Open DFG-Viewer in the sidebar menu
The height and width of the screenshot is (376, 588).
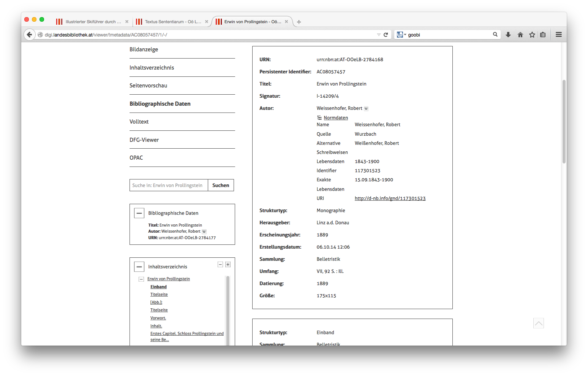click(x=144, y=140)
